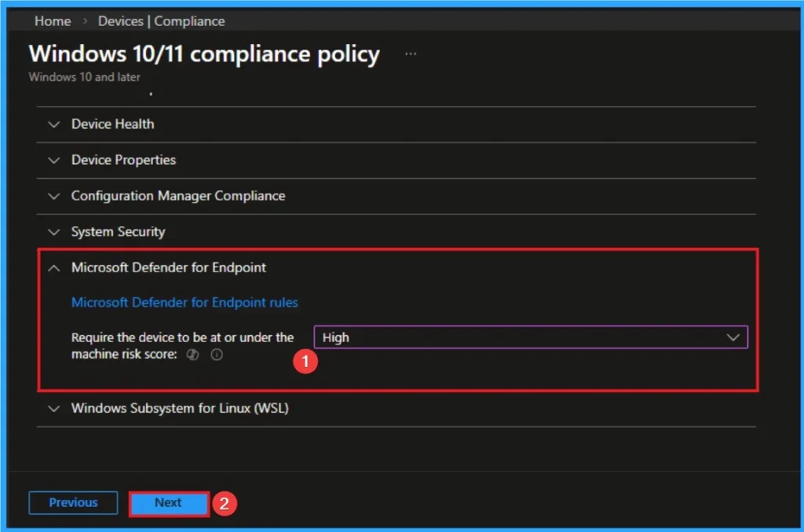Click the dropdown arrow on the High selector
Image resolution: width=804 pixels, height=532 pixels.
click(733, 337)
